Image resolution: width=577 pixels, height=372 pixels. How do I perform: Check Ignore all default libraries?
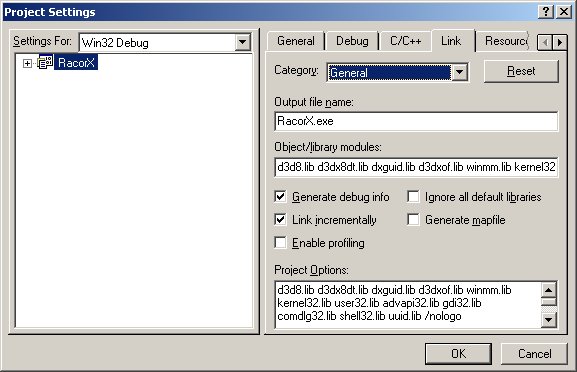click(413, 196)
